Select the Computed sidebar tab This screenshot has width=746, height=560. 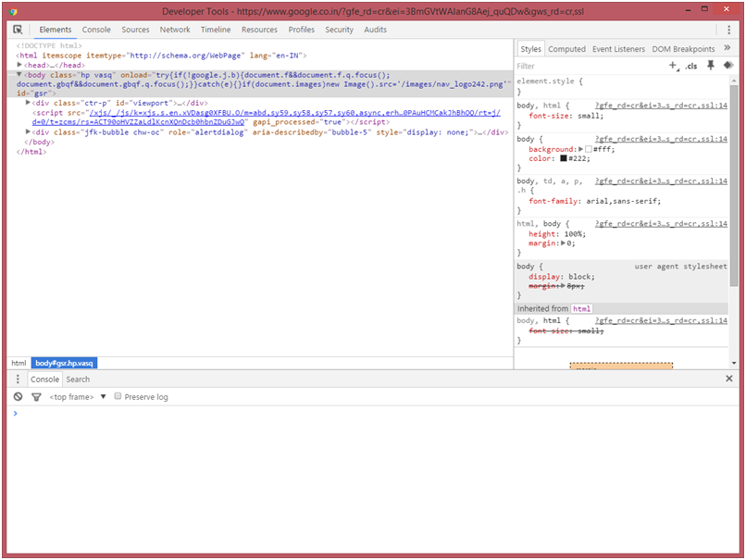click(x=566, y=49)
